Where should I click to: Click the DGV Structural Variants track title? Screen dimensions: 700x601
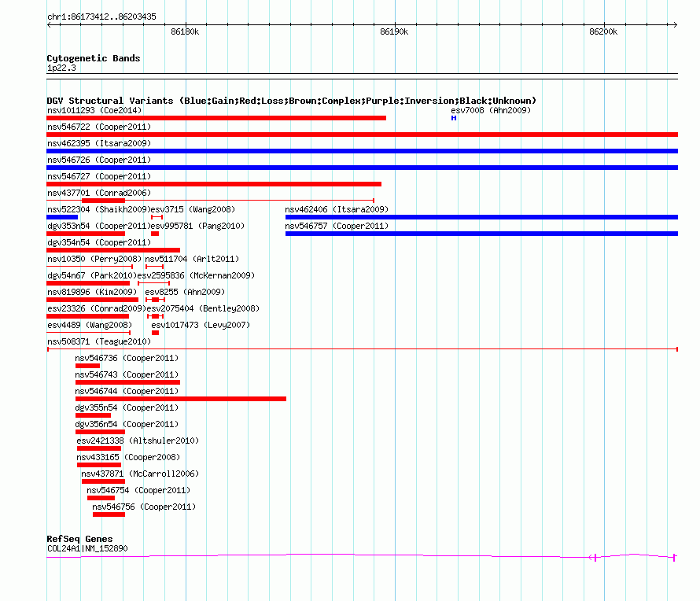pyautogui.click(x=292, y=101)
